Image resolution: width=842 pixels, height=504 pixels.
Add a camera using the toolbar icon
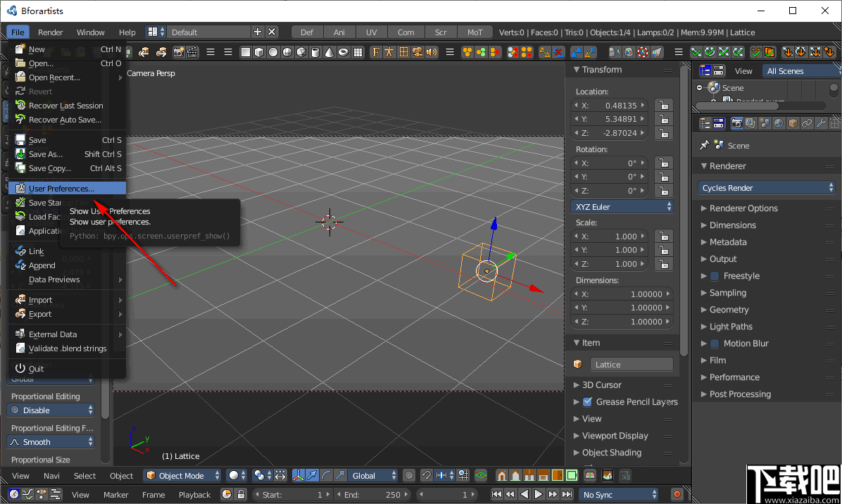coord(417,52)
